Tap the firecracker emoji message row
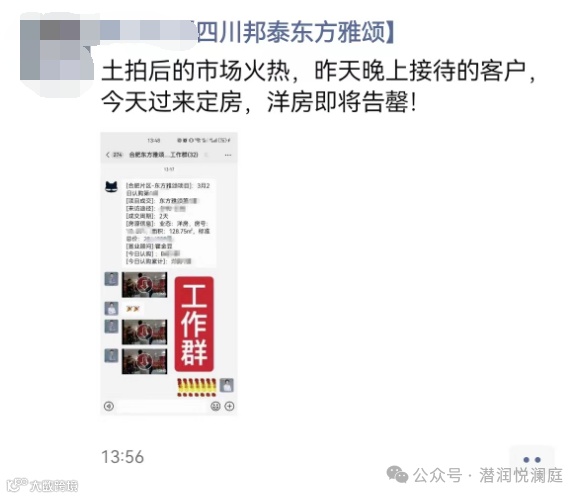Screen dimensions: 581x498 click(197, 387)
